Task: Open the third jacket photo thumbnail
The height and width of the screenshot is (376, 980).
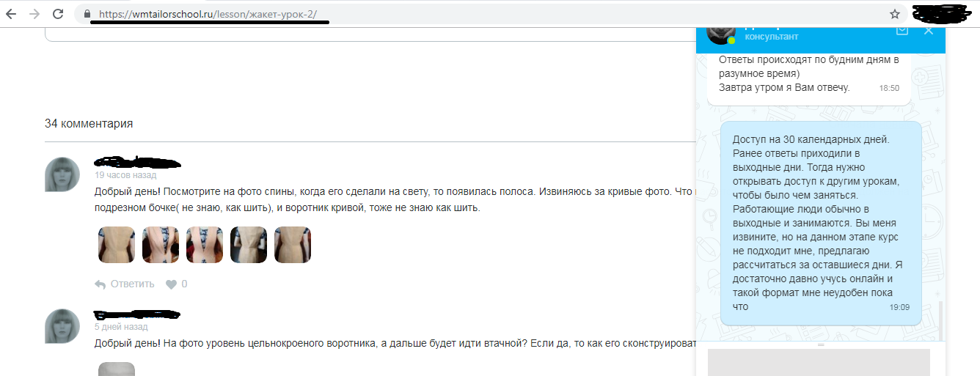Action: point(205,245)
